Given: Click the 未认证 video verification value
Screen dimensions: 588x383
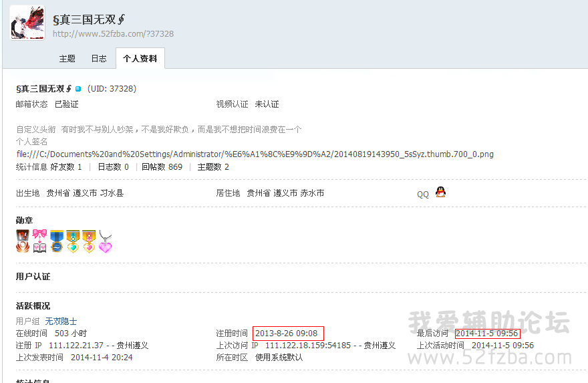Looking at the screenshot, I should coord(267,104).
